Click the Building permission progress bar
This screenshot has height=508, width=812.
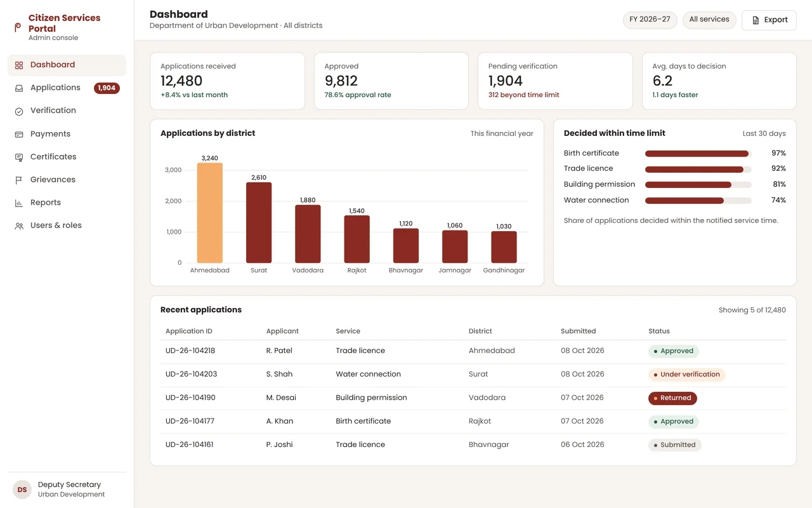[698, 185]
